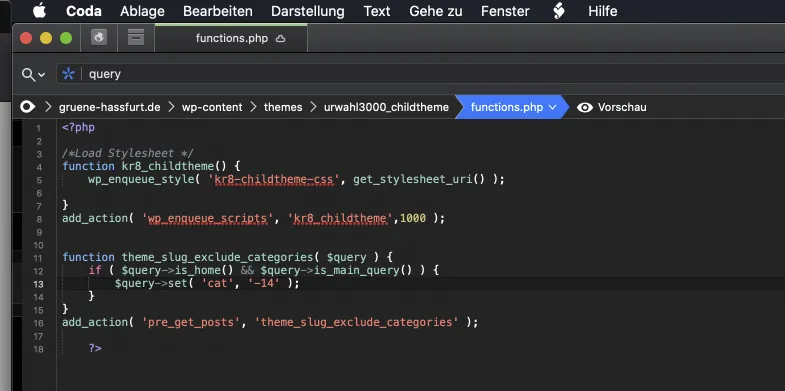Select the functions.php document tab

click(231, 38)
